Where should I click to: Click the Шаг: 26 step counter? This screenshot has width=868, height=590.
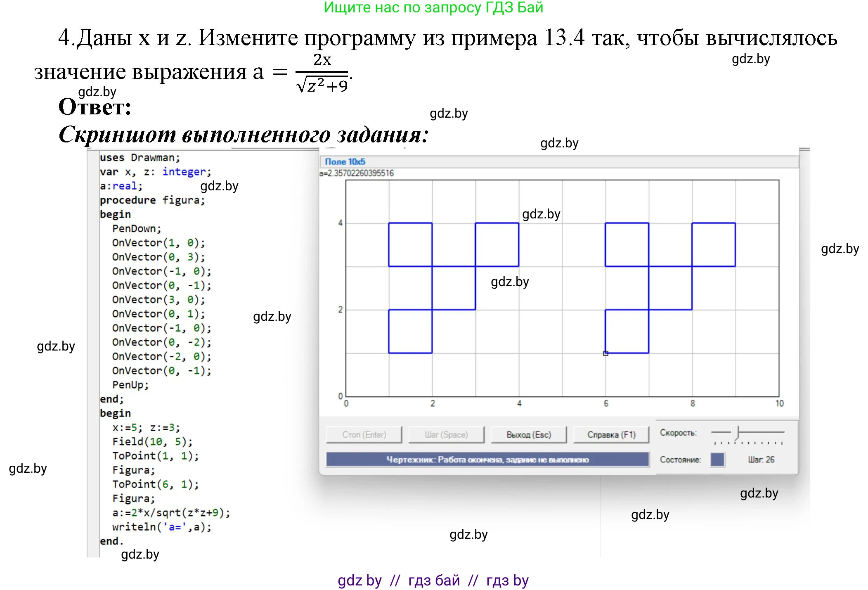click(x=761, y=460)
